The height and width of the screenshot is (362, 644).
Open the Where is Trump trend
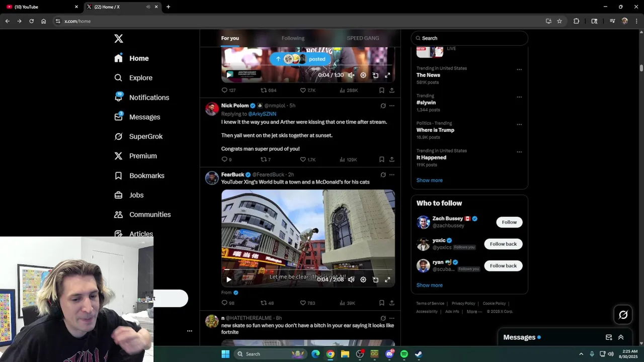click(x=435, y=130)
